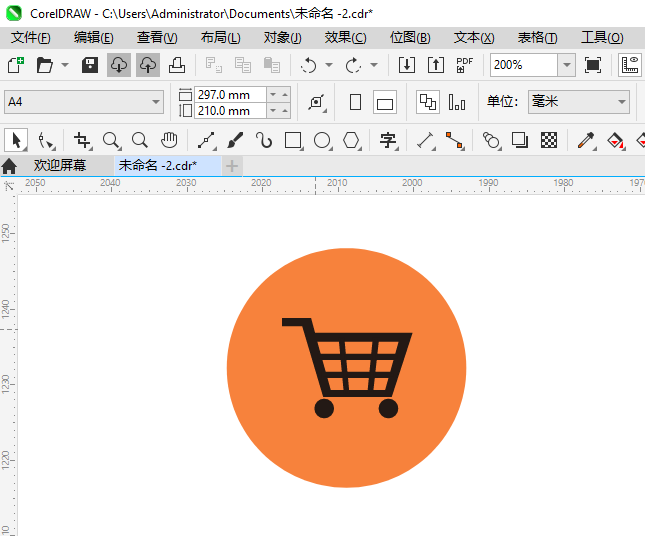
Task: Select the Blend effects tool
Action: [x=492, y=141]
